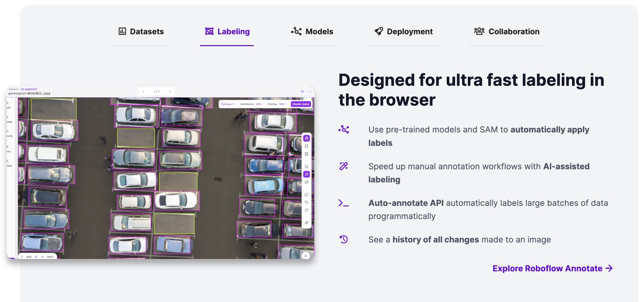Select the hand pan tool

(306, 138)
